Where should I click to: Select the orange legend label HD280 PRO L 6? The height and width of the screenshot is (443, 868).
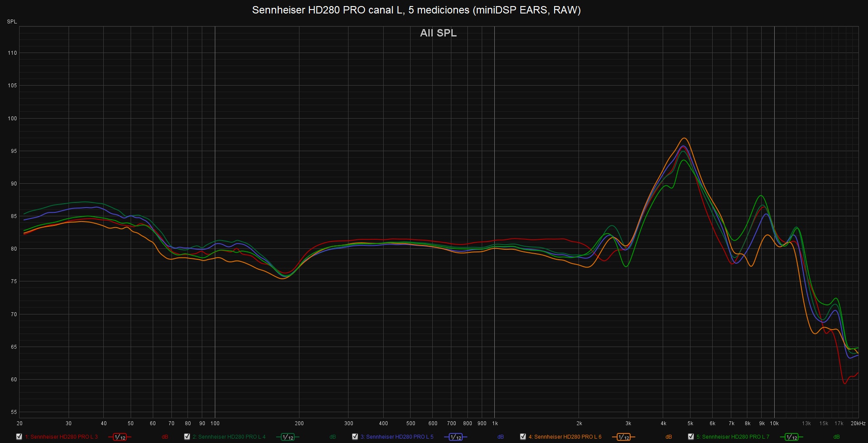click(565, 437)
